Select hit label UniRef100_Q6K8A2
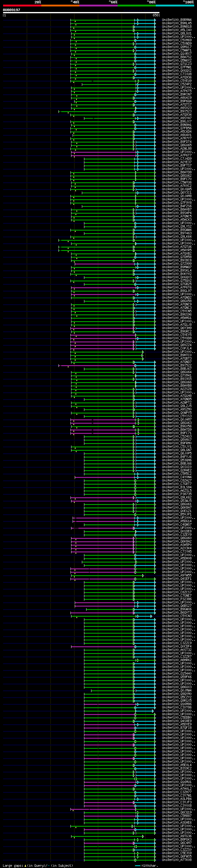The image size is (197, 868). tap(177, 542)
